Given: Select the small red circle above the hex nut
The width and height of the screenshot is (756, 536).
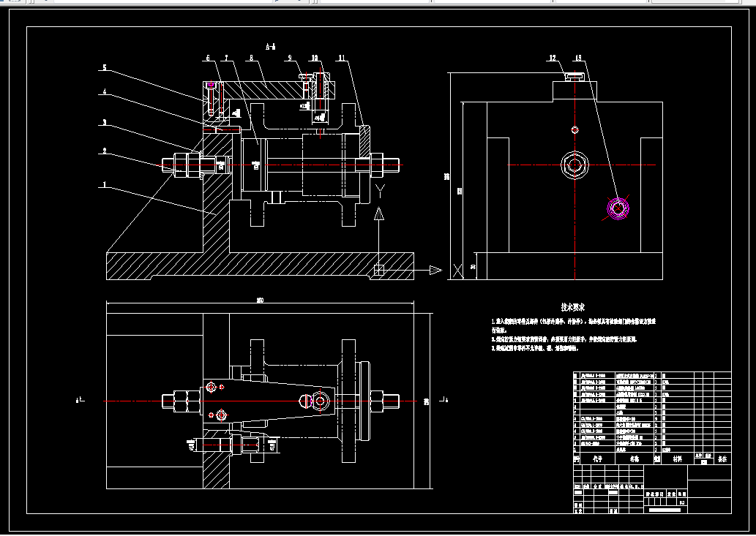Looking at the screenshot, I should tap(575, 129).
